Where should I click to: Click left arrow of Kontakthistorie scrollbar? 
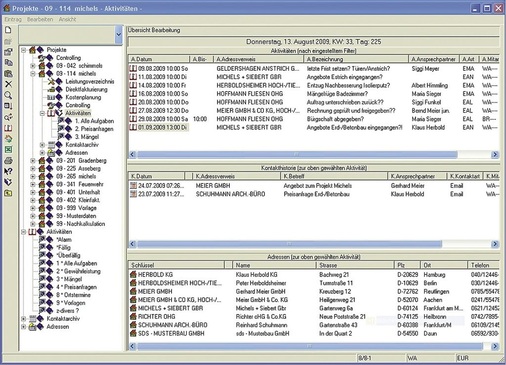(132, 244)
